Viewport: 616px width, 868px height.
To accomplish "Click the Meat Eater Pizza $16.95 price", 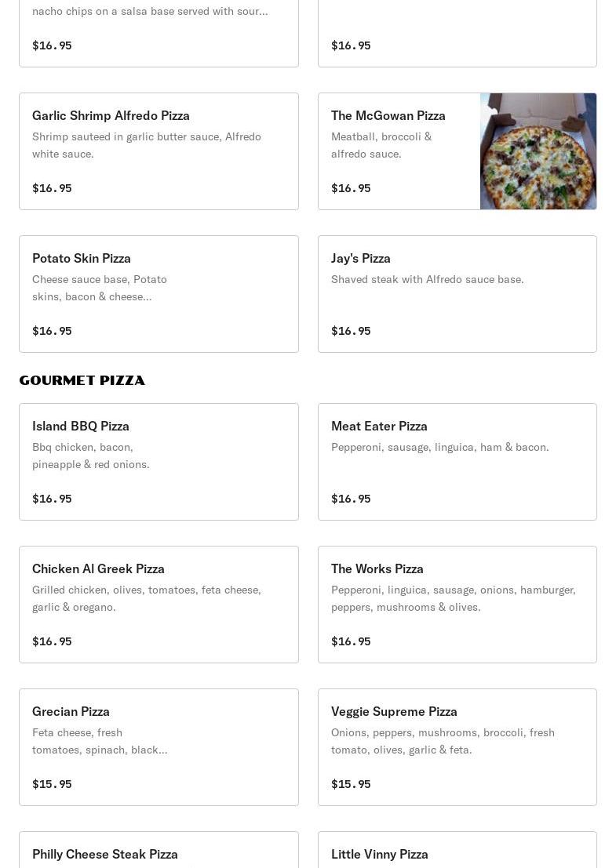I will pyautogui.click(x=351, y=499).
